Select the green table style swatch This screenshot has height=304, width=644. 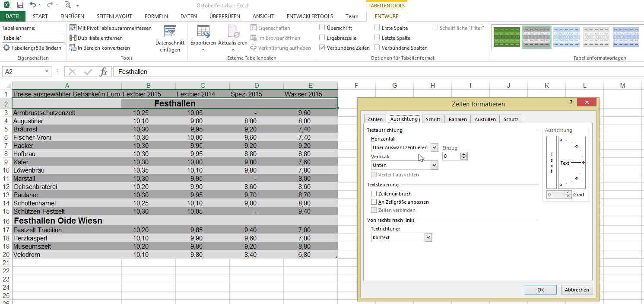[507, 37]
